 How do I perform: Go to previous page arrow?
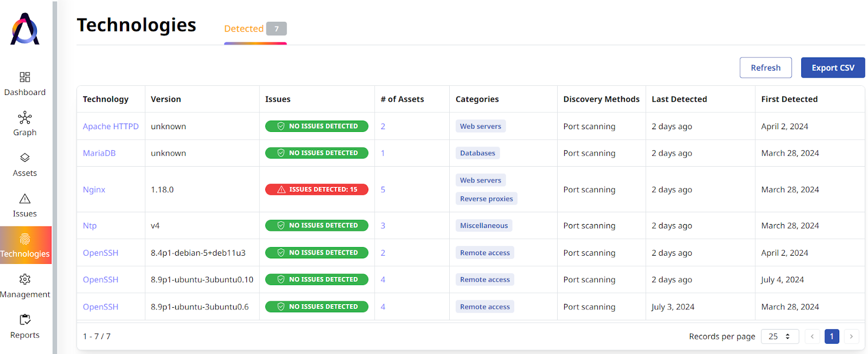tap(812, 337)
